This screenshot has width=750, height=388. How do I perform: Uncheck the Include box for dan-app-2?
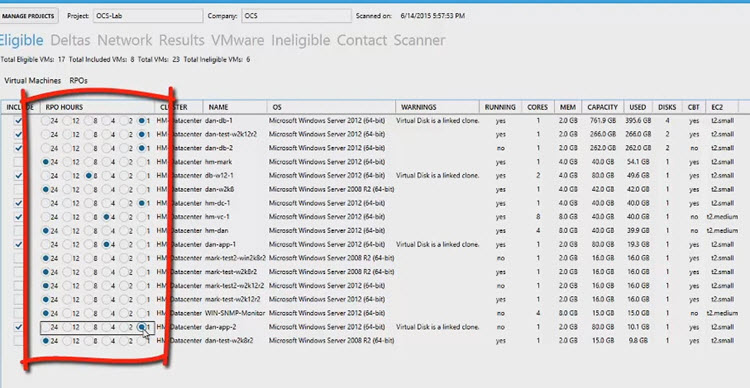point(18,327)
